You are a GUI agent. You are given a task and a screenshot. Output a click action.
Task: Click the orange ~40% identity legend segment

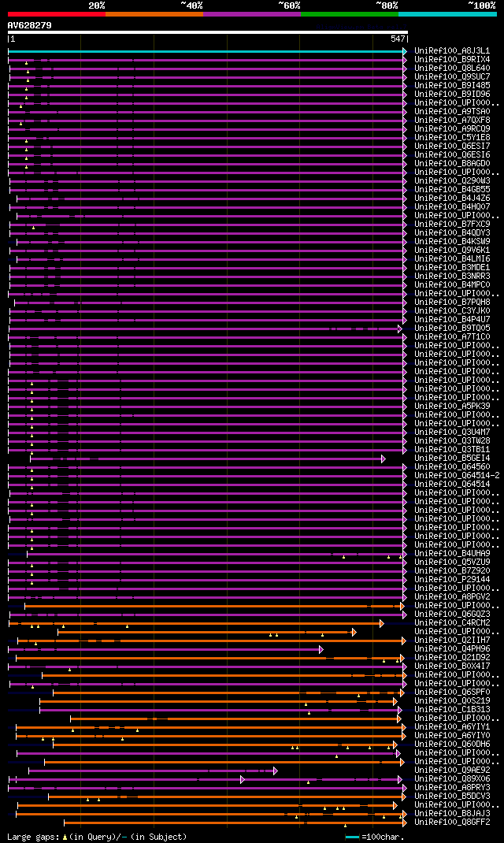pos(154,14)
